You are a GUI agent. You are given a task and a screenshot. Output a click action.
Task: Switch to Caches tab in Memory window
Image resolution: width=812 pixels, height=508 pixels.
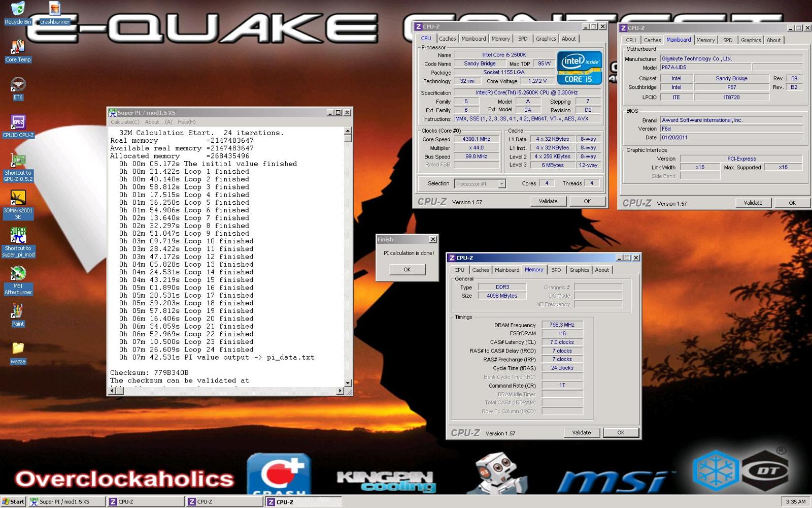(x=481, y=270)
